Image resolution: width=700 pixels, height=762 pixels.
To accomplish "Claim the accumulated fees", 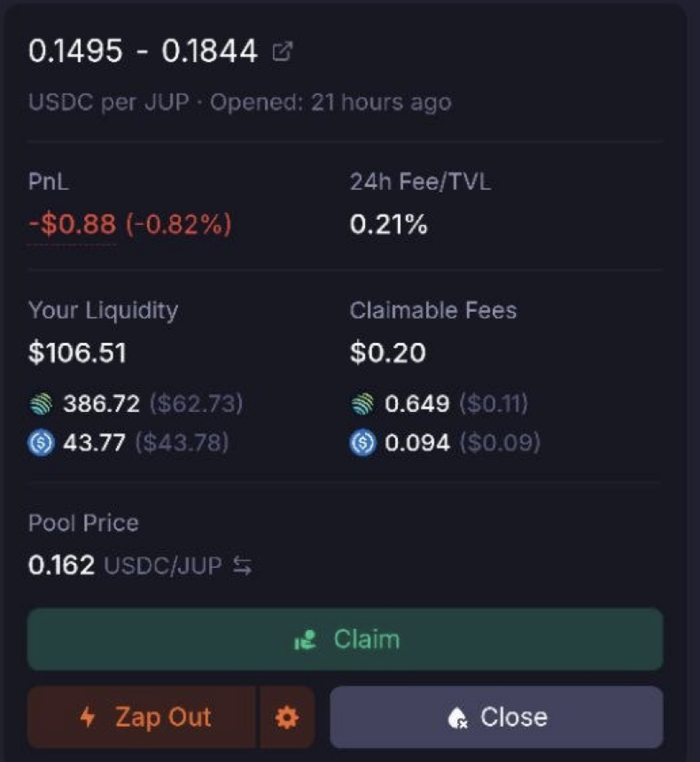I will click(345, 639).
